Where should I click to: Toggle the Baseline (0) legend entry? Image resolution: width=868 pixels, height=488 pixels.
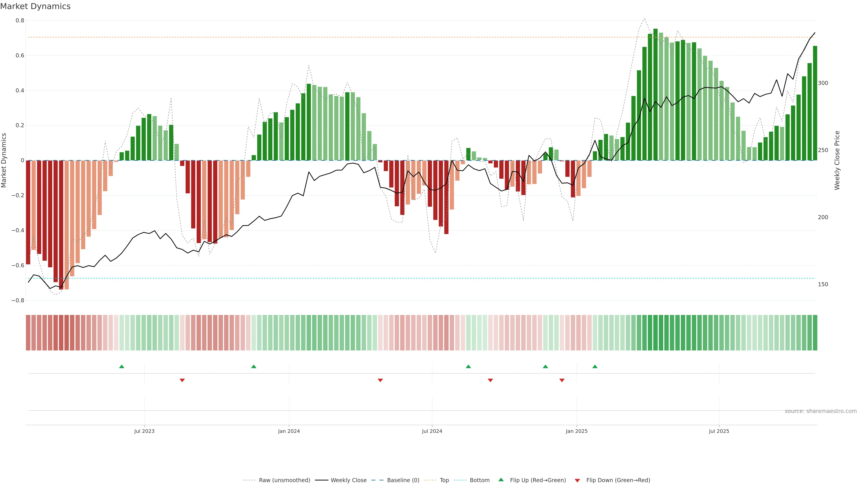(403, 480)
